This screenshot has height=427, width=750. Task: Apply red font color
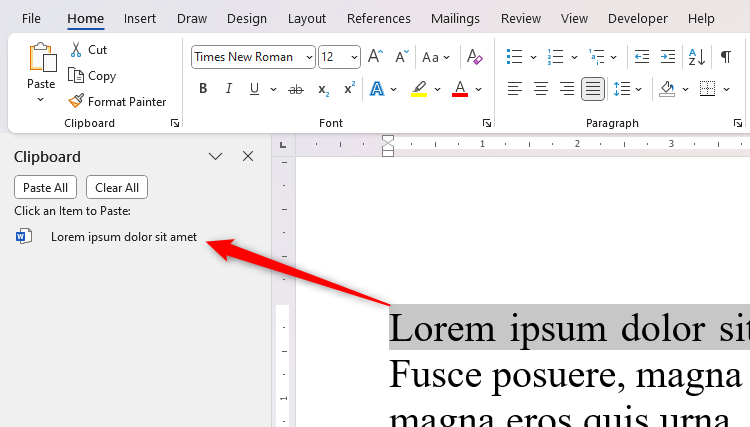click(x=460, y=89)
